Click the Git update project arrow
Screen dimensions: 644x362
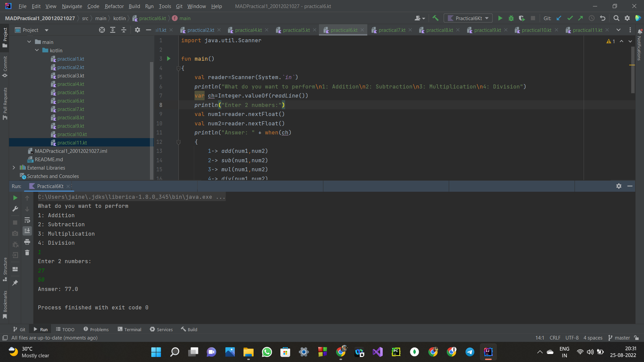(559, 18)
